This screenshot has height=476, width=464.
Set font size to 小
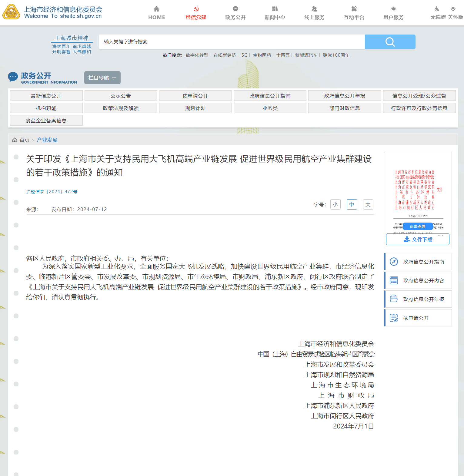pos(335,204)
